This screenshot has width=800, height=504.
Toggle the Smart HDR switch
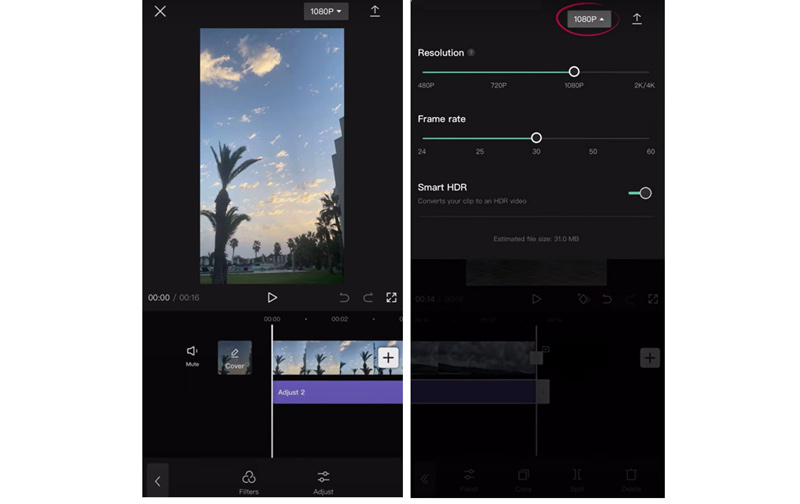click(640, 193)
